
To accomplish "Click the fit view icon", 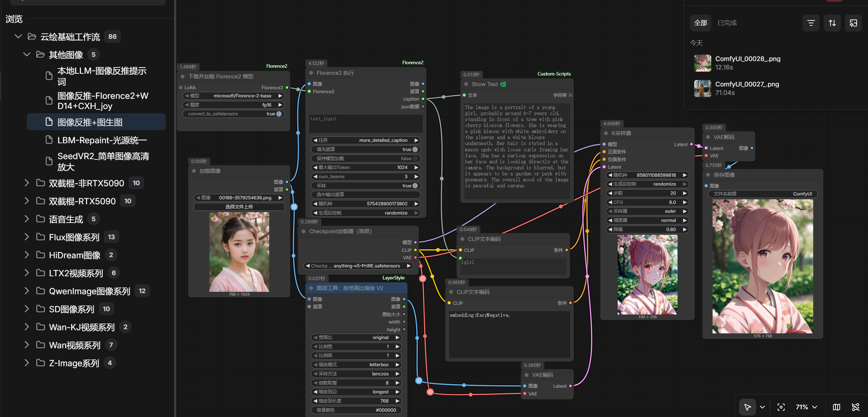I will click(781, 407).
